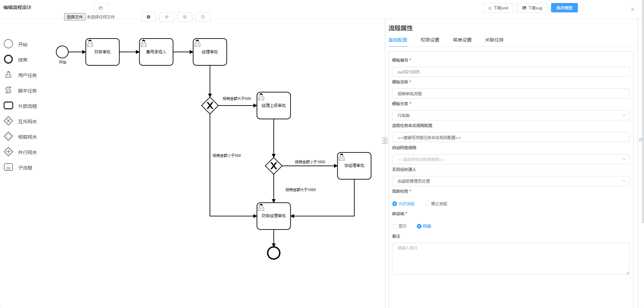The height and width of the screenshot is (308, 644).
Task: Switch to the 权限设置 tab
Action: (430, 40)
